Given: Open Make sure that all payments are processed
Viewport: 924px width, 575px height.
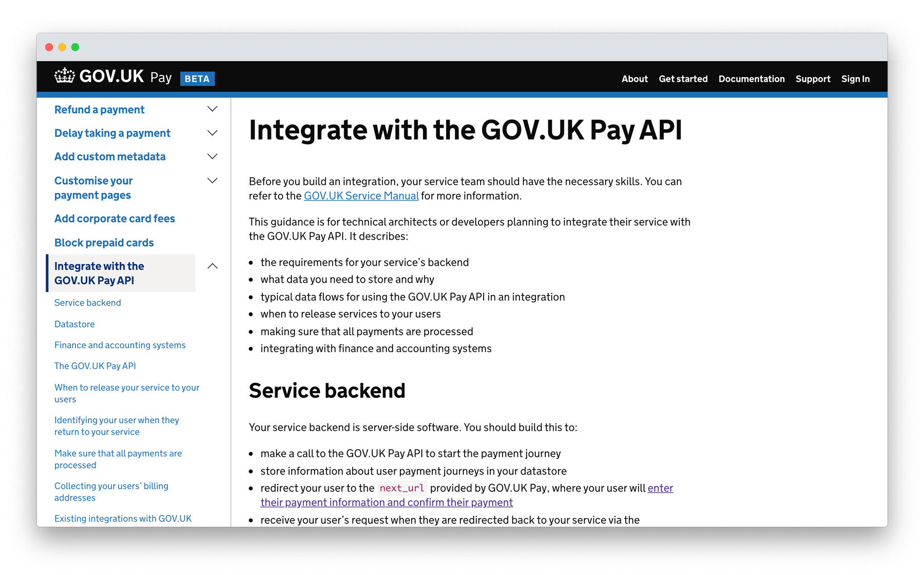Looking at the screenshot, I should pyautogui.click(x=118, y=459).
